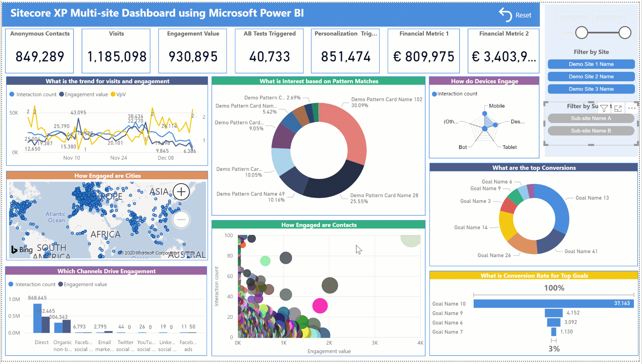Click the Twitter social channel label
642x364 pixels.
tap(125, 346)
